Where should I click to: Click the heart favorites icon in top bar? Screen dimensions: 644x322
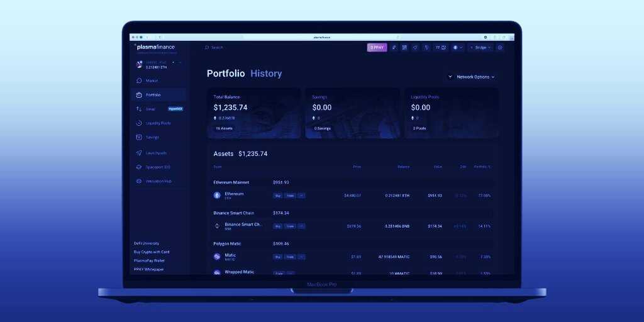pyautogui.click(x=415, y=48)
